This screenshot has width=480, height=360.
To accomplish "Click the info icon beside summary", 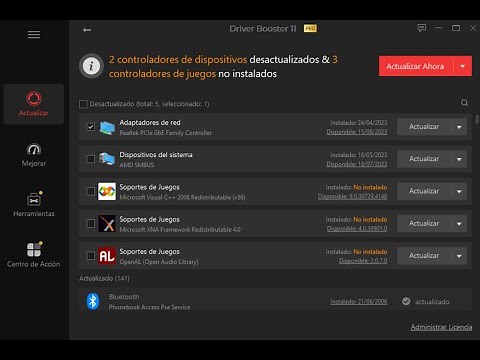I will [x=91, y=66].
